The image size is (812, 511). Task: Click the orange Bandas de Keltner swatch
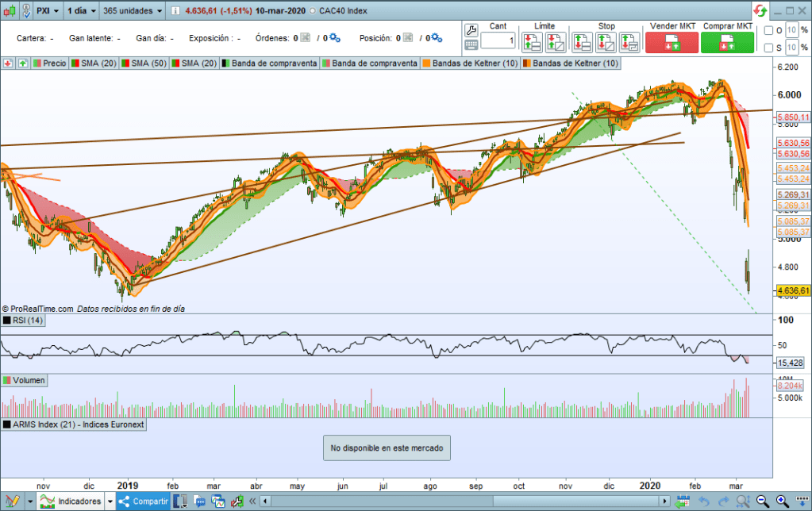coord(426,63)
